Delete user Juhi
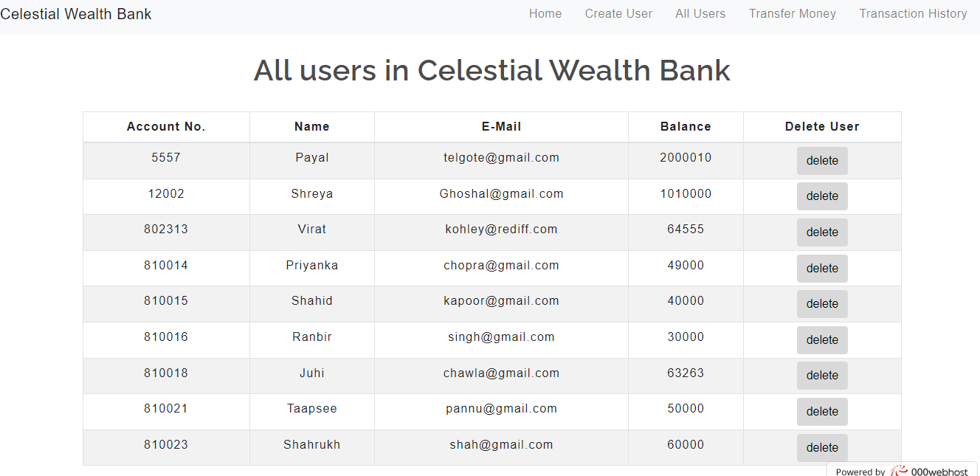The height and width of the screenshot is (476, 980). (x=822, y=375)
